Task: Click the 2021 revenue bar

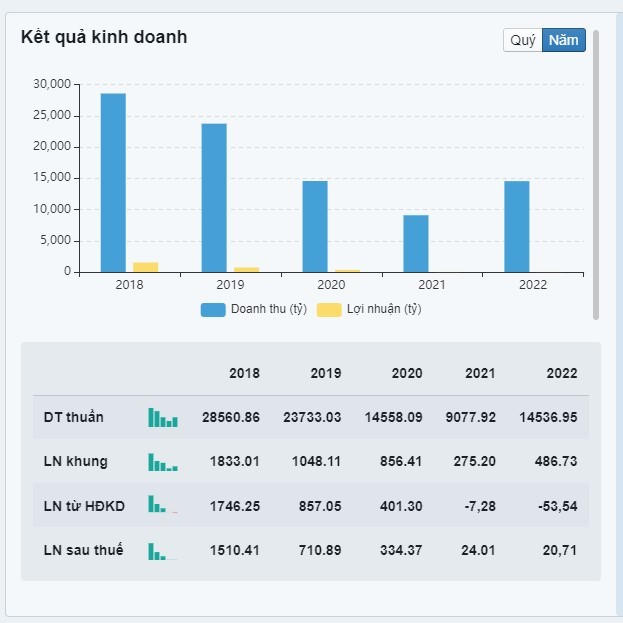Action: tap(416, 243)
